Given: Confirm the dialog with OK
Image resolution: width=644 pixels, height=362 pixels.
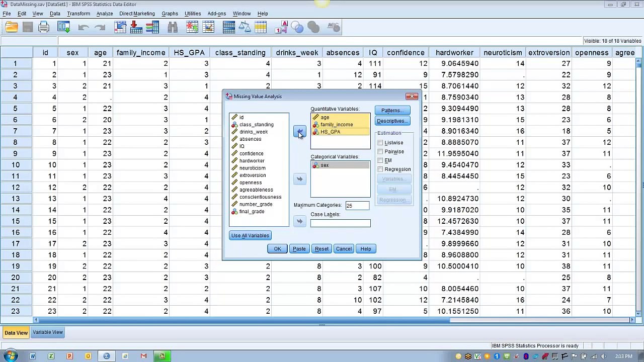Looking at the screenshot, I should (277, 249).
